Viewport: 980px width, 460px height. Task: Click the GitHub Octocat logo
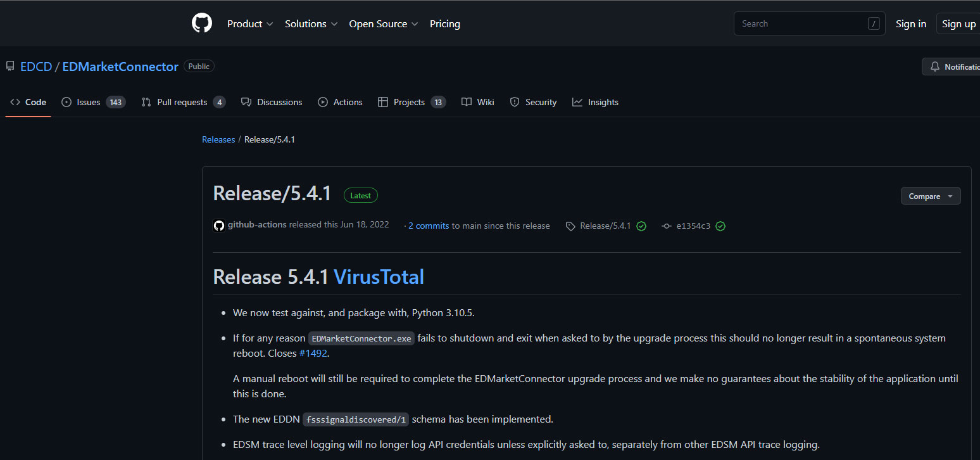[202, 23]
